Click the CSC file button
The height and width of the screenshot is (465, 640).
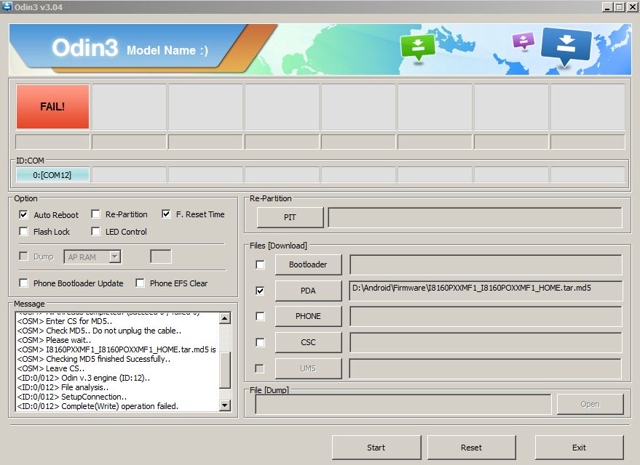(x=308, y=342)
